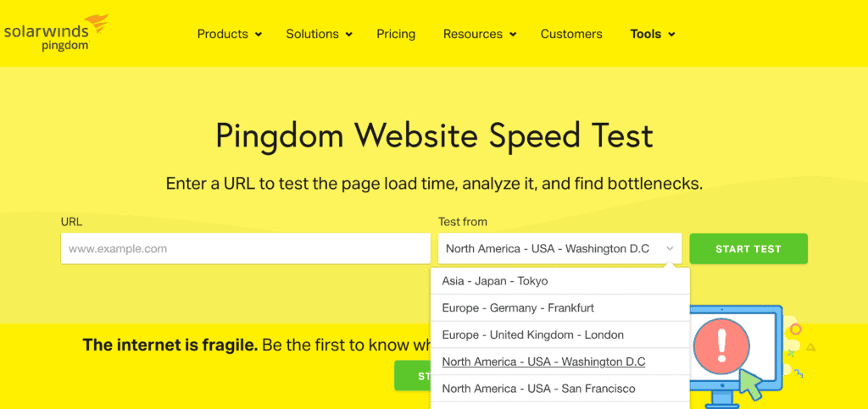Click the red exclamation alert illustration

point(721,346)
